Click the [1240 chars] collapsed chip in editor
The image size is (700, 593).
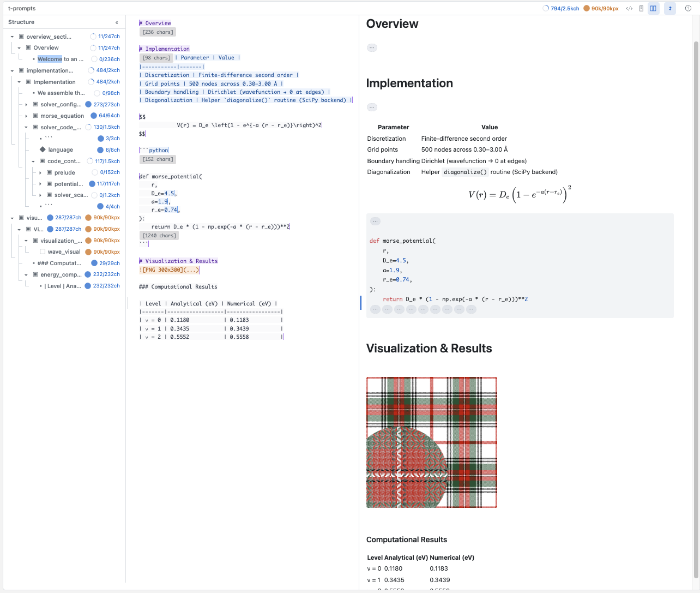(x=159, y=236)
